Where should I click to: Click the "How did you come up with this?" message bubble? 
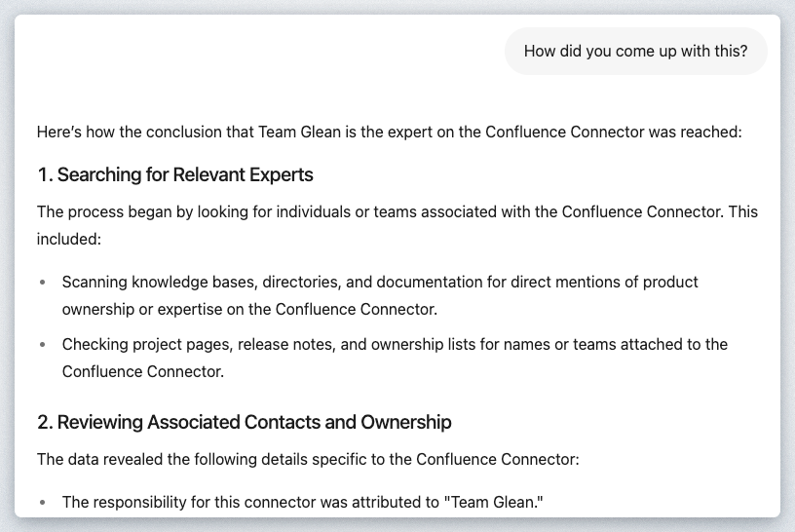point(635,52)
